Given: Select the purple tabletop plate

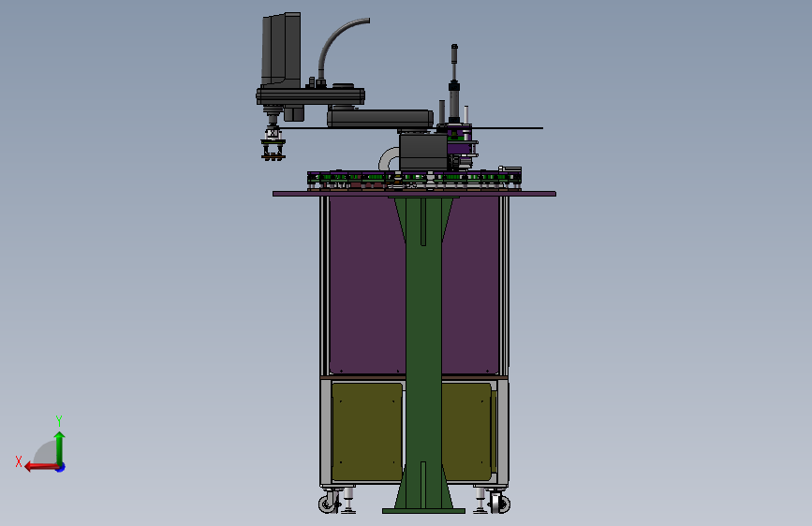Looking at the screenshot, I should point(414,194).
